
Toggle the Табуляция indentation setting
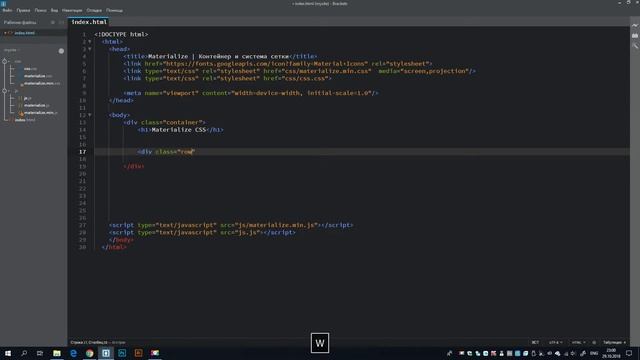(x=614, y=342)
